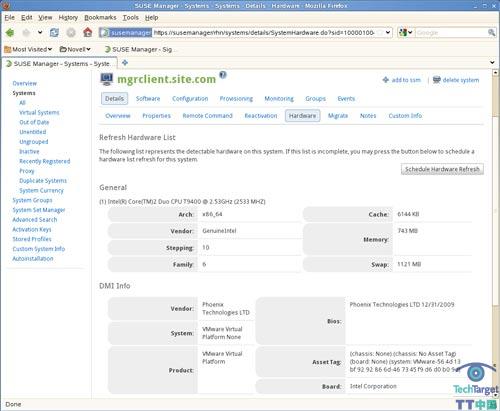Switch to the Events tab
The width and height of the screenshot is (500, 411).
346,99
